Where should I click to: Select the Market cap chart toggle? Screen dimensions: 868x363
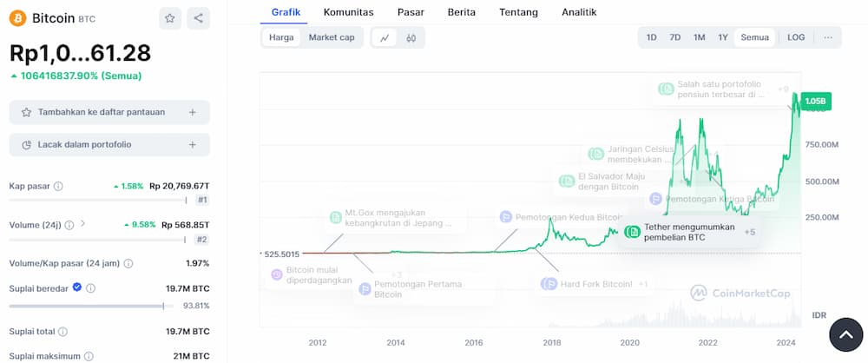(331, 37)
